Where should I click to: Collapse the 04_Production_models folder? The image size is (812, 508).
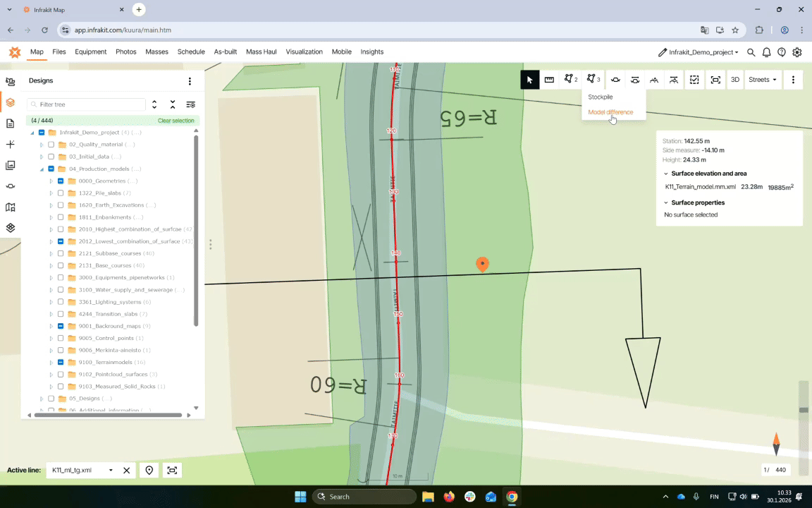click(42, 169)
